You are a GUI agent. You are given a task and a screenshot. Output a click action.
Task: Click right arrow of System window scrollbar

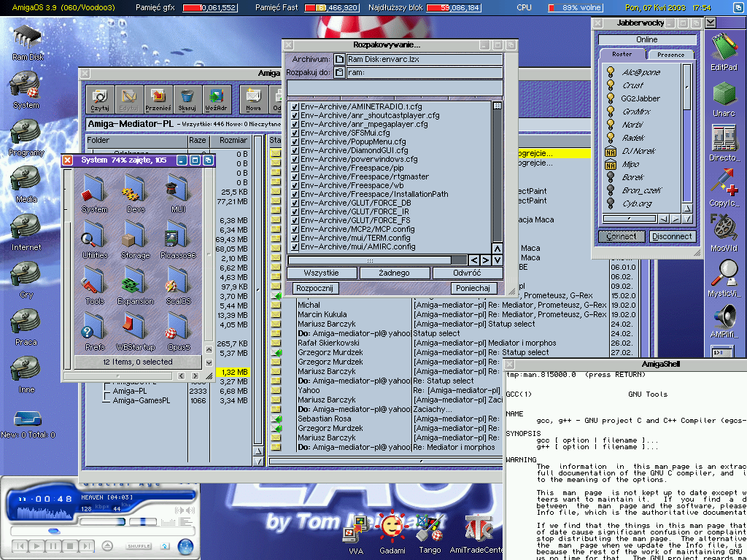tap(194, 376)
